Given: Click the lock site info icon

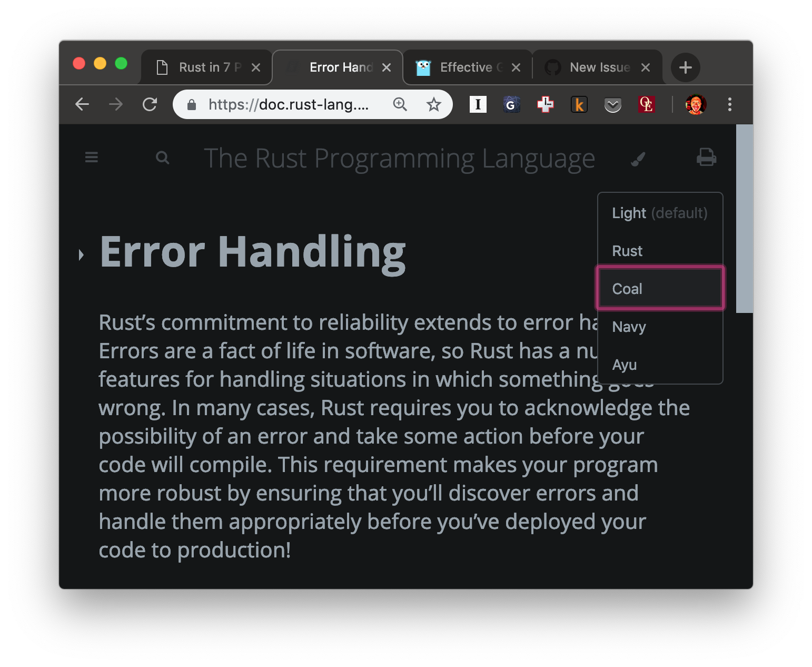Looking at the screenshot, I should 192,105.
